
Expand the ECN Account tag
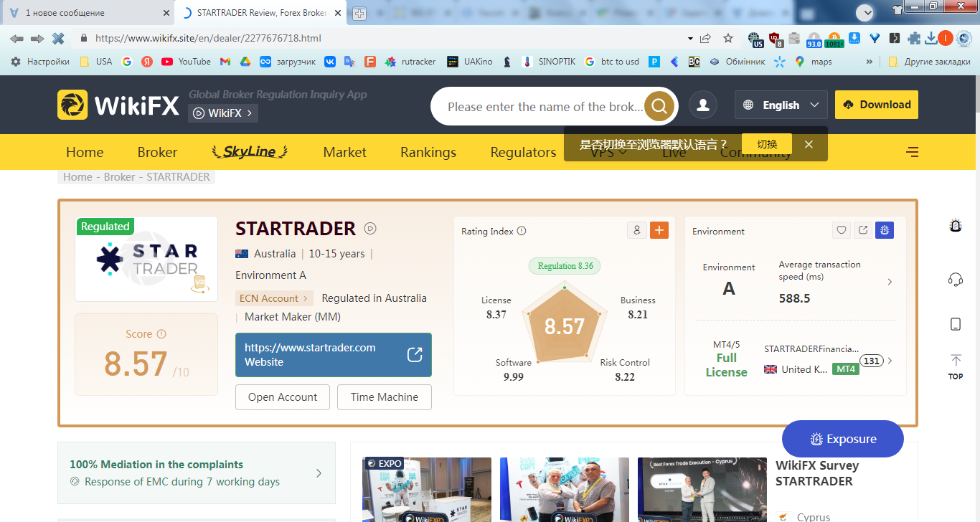click(274, 298)
